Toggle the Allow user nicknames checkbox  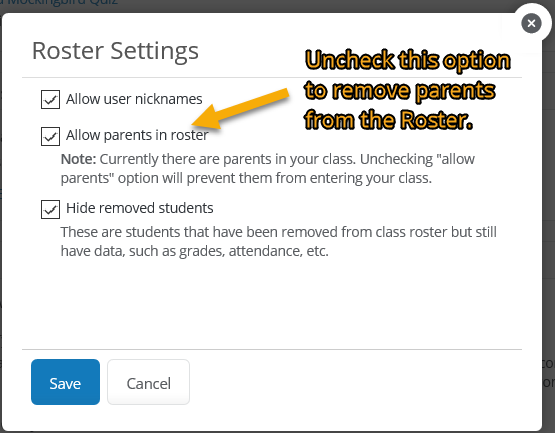[50, 99]
